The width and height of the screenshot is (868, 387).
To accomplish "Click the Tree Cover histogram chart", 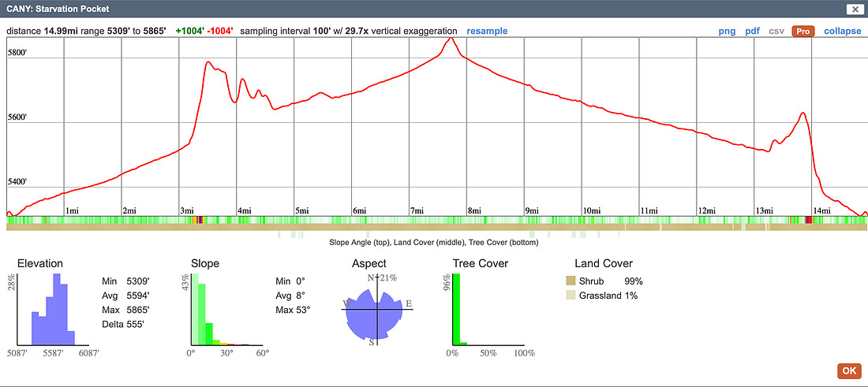I will tap(490, 310).
